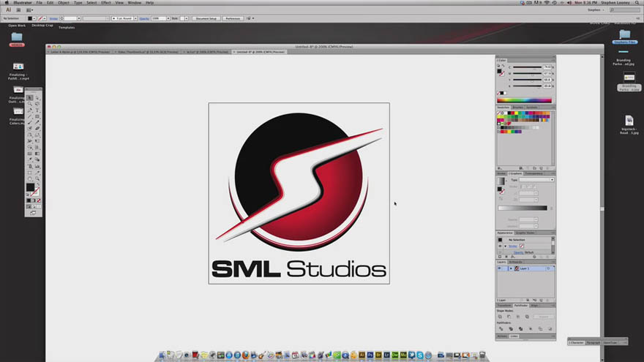The width and height of the screenshot is (644, 362).
Task: Click the Divide pathfinder icon
Action: click(x=501, y=329)
